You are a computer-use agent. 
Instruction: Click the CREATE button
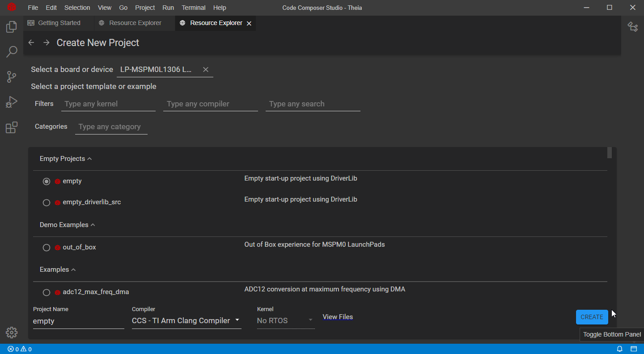pos(592,317)
